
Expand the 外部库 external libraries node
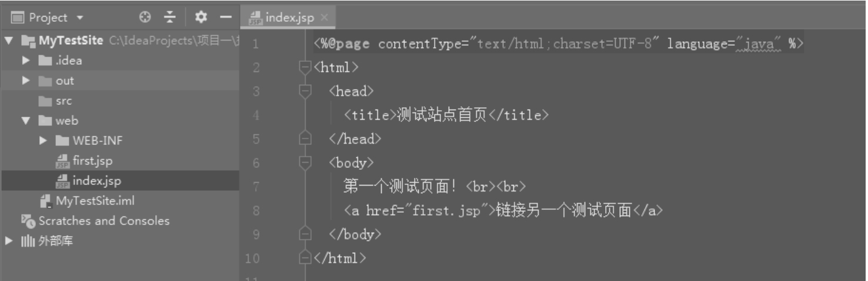click(x=8, y=241)
